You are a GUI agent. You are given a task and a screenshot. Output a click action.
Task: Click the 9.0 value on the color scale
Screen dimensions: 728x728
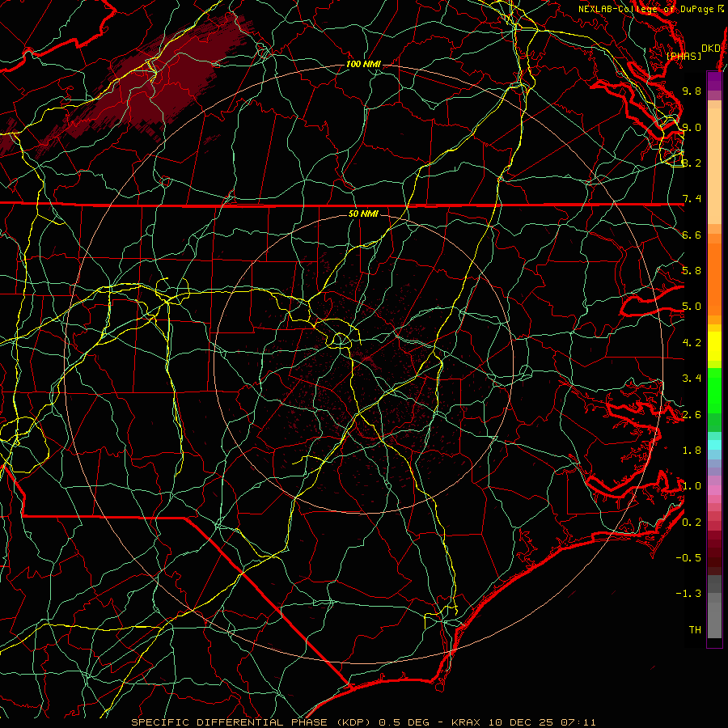[x=692, y=127]
